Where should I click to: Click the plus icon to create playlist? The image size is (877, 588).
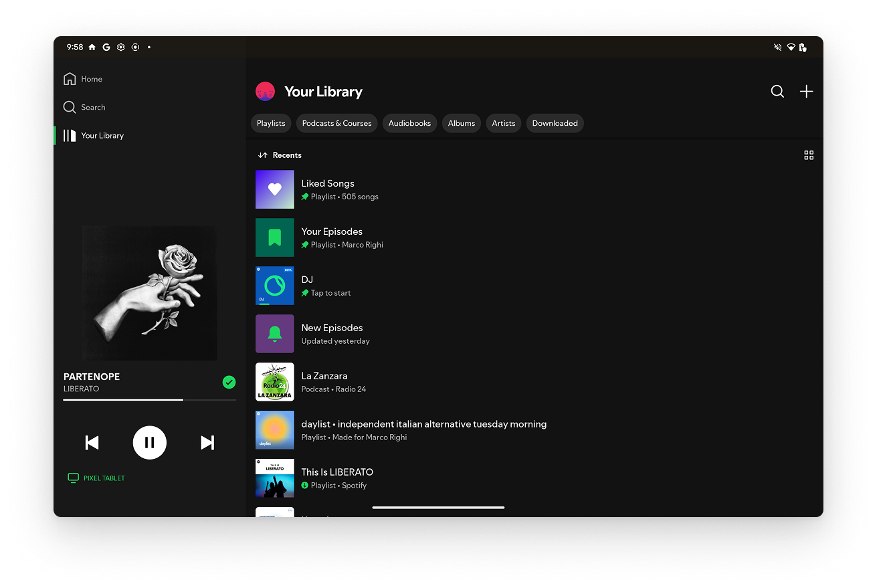[x=807, y=92]
